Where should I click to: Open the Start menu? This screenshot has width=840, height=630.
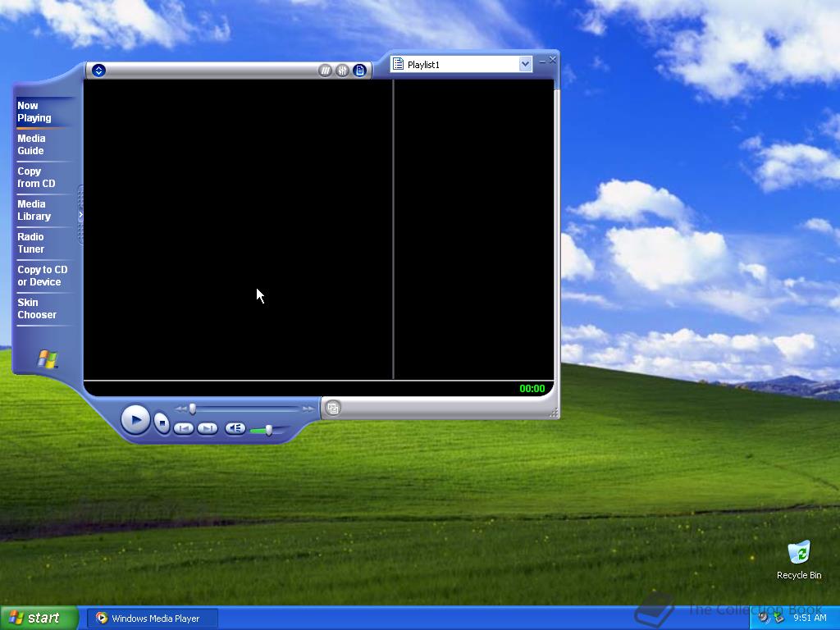coord(39,619)
